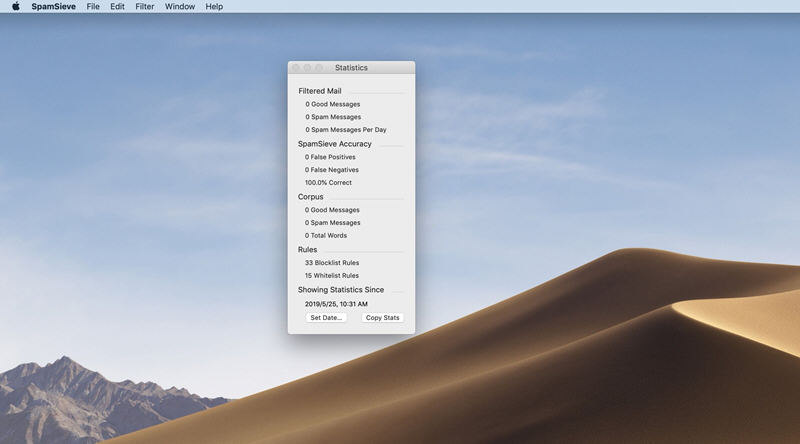Click '33 Blocklist Rules' entry
Screen dimensions: 800x444
pos(332,263)
